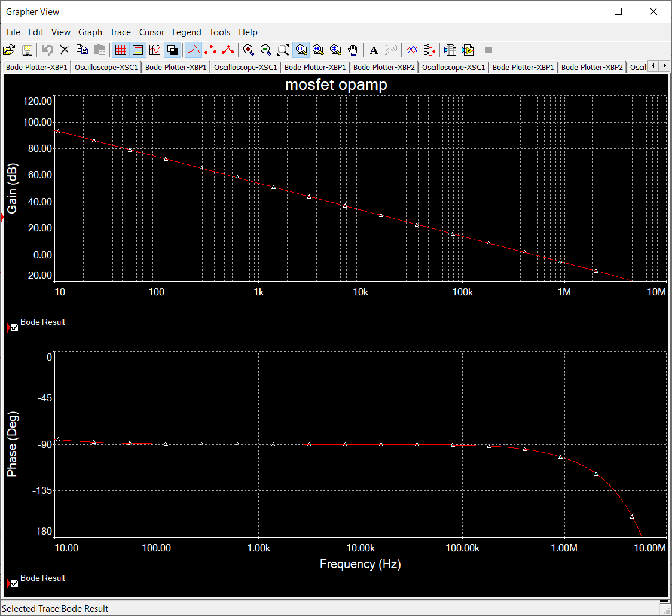Toggle the black/white background icon
This screenshot has height=616, width=672.
[172, 50]
